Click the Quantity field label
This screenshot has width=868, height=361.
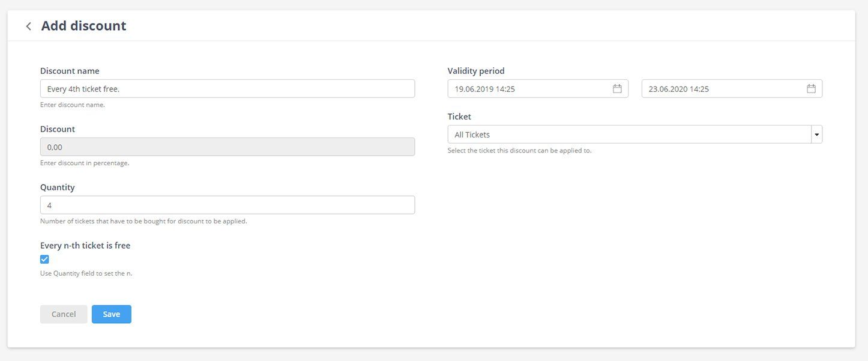click(x=58, y=187)
